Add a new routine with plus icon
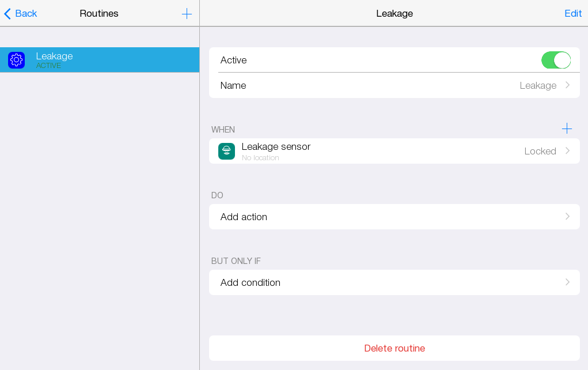Image resolution: width=588 pixels, height=370 pixels. pyautogui.click(x=187, y=14)
